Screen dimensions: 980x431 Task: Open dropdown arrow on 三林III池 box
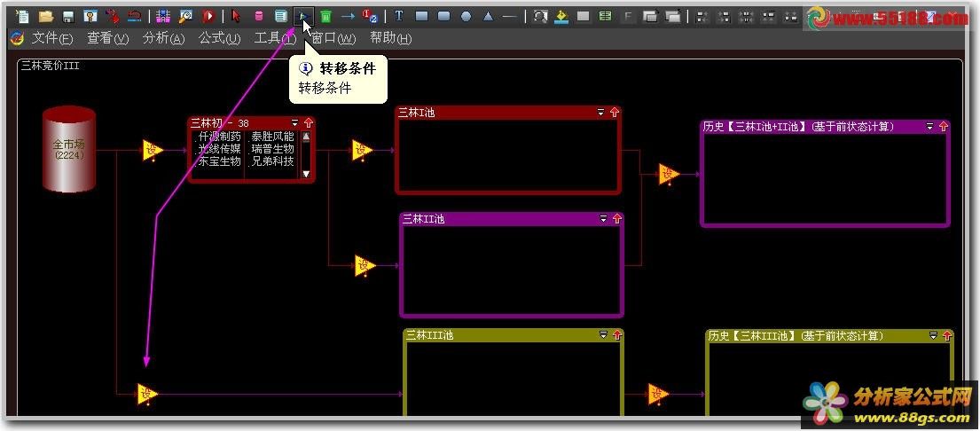click(604, 335)
